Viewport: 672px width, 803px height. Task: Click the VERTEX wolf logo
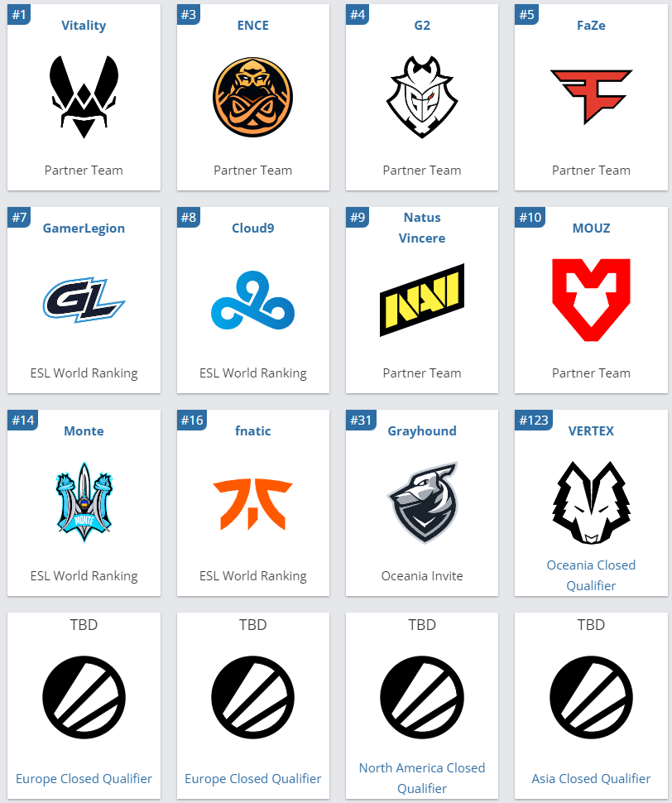591,502
